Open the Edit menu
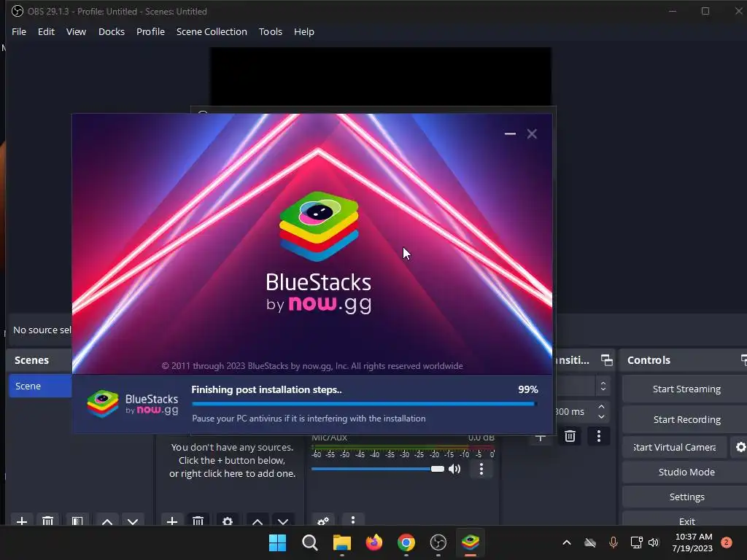This screenshot has height=560, width=747. 46,31
